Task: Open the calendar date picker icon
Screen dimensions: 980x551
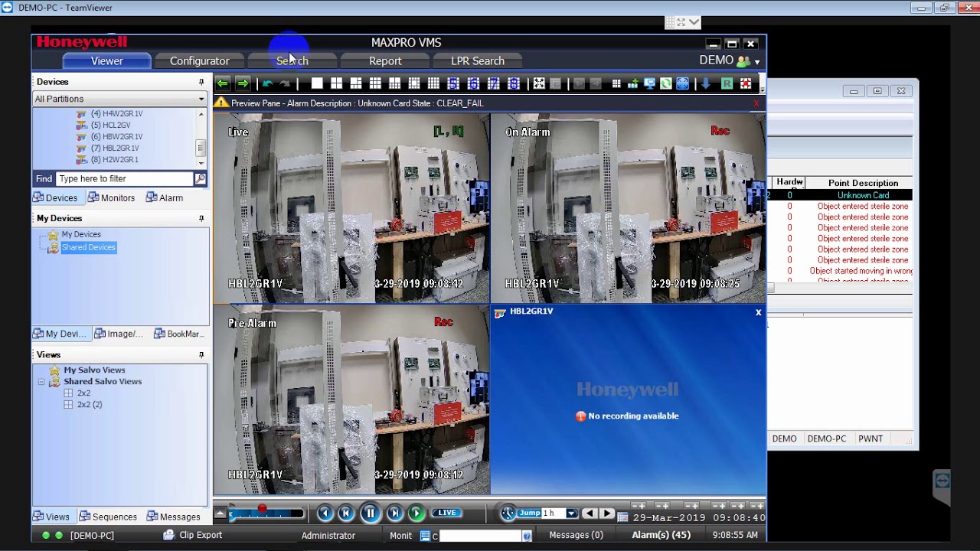Action: tap(622, 517)
